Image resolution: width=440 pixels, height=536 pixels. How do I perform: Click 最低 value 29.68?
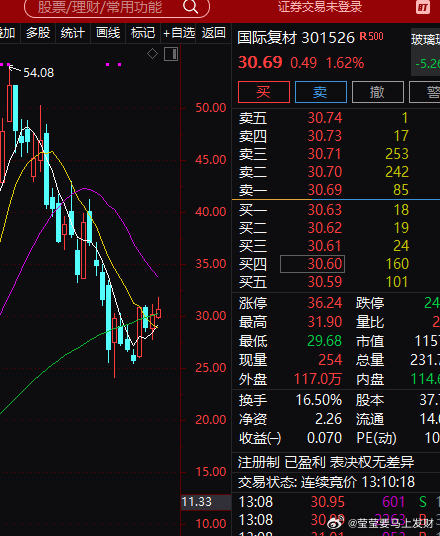pos(324,341)
